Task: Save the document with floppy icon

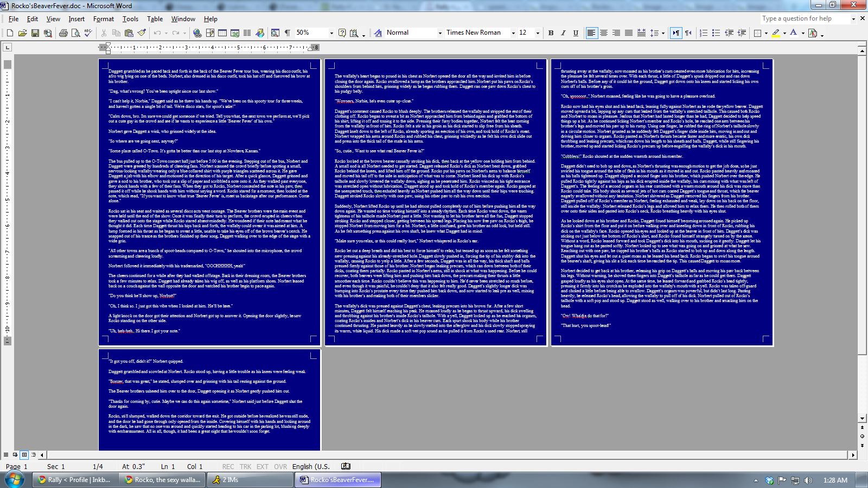Action: (x=35, y=33)
